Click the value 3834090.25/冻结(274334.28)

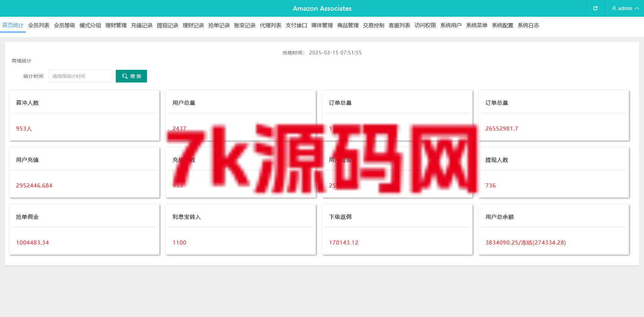(x=526, y=243)
